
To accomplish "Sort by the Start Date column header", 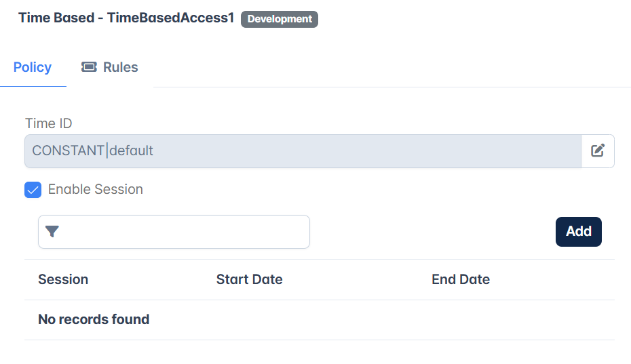I will [x=250, y=279].
